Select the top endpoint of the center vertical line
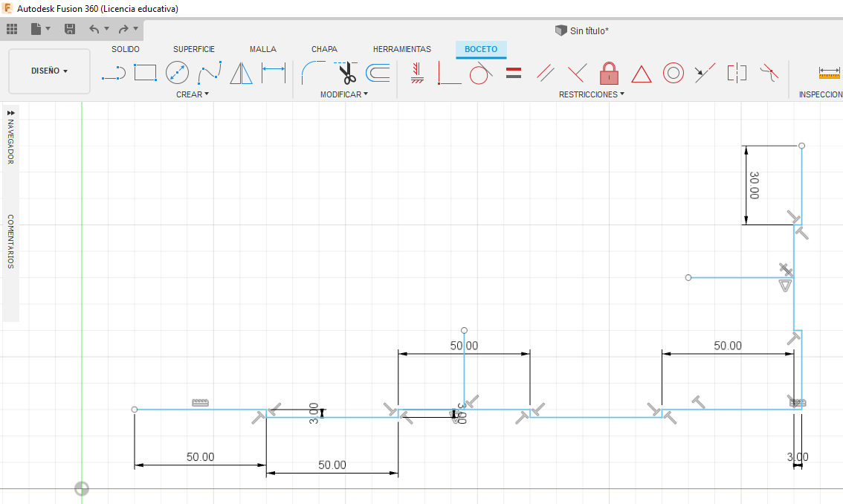The image size is (843, 504). coord(464,330)
